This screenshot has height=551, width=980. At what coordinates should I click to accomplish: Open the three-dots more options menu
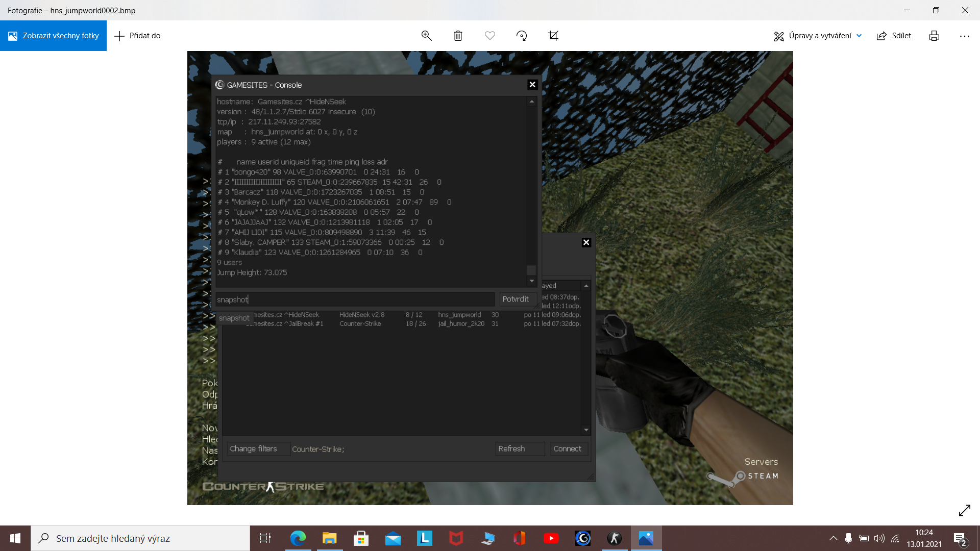click(x=964, y=36)
